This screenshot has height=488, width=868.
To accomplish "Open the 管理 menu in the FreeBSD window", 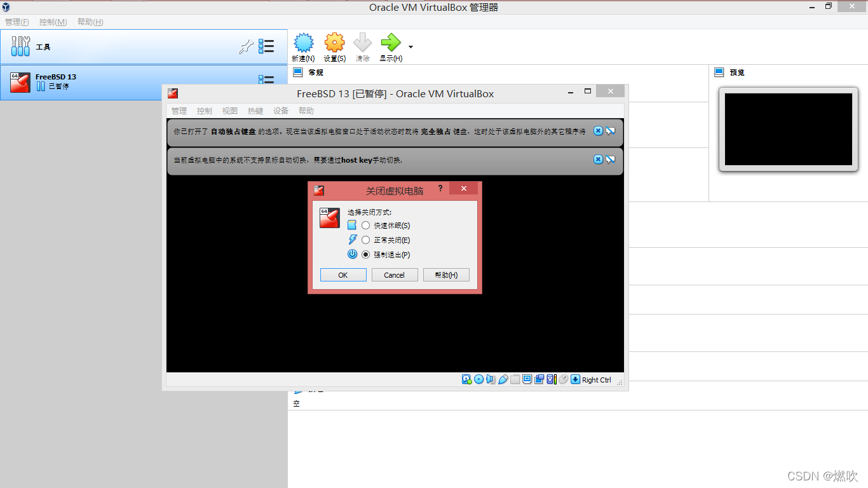I will tap(179, 111).
